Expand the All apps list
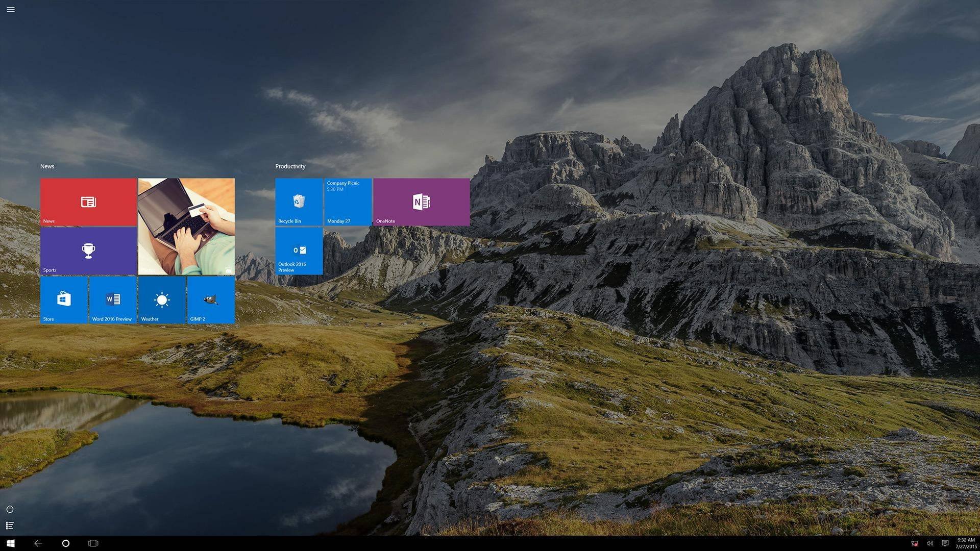Viewport: 980px width, 551px height. click(10, 525)
